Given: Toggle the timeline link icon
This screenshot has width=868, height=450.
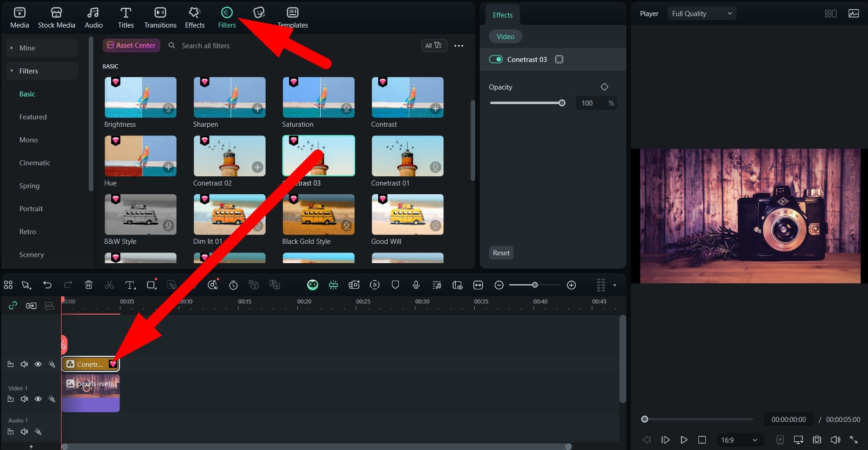Looking at the screenshot, I should [x=13, y=305].
